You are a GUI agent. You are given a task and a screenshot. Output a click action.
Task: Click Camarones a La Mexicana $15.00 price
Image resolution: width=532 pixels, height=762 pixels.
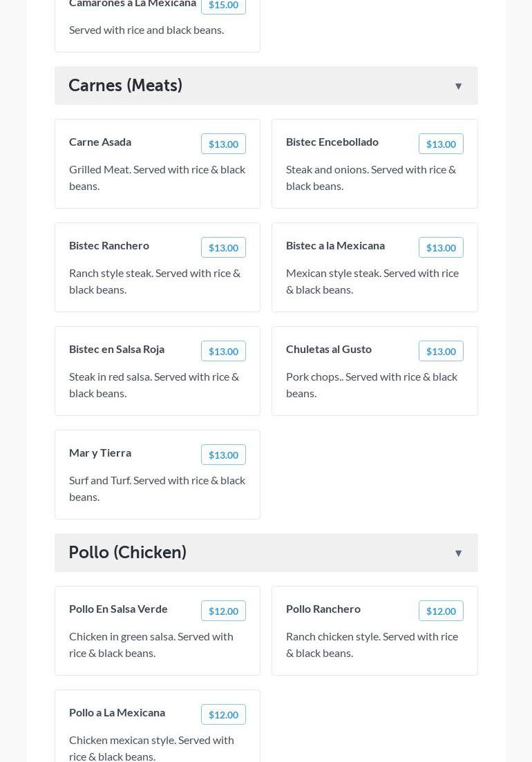pyautogui.click(x=223, y=5)
